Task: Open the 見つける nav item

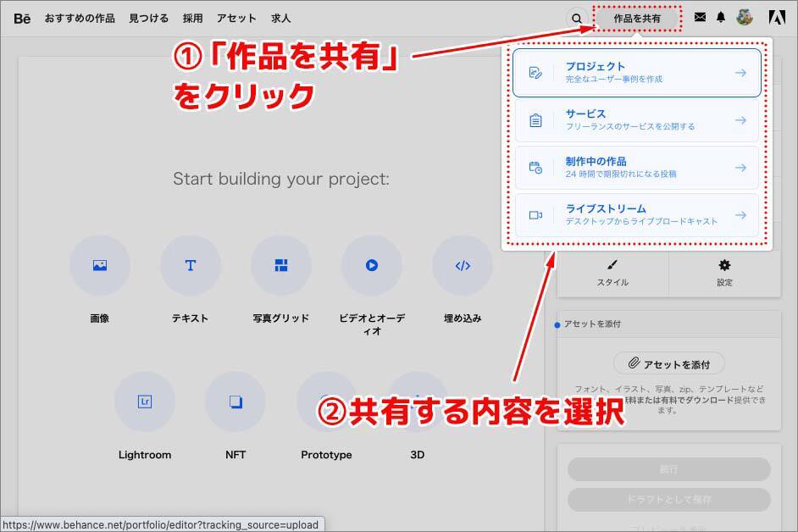Action: [148, 19]
